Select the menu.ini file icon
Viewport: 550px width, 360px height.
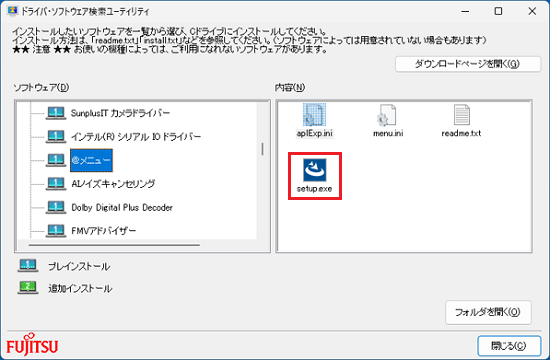coord(387,115)
